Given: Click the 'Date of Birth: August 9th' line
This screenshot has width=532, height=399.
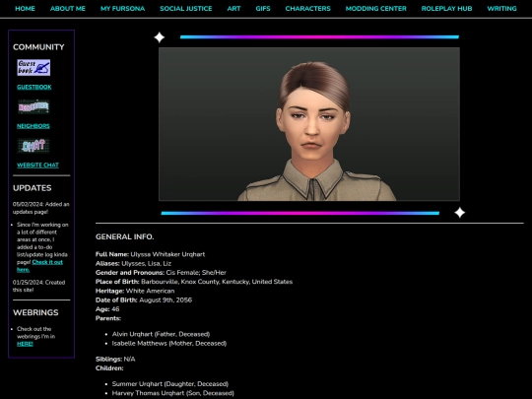Looking at the screenshot, I should pyautogui.click(x=144, y=300).
